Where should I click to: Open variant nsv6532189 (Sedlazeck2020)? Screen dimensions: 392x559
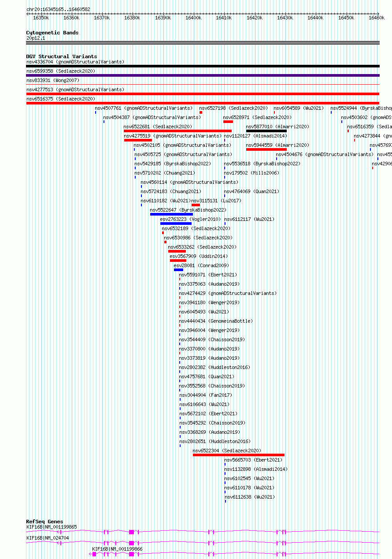(x=196, y=228)
